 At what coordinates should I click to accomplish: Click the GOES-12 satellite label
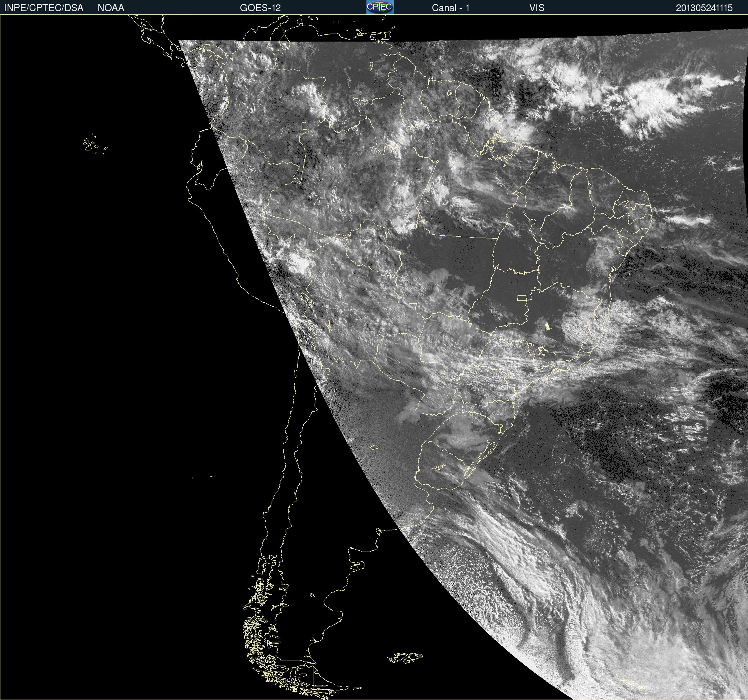(x=260, y=8)
